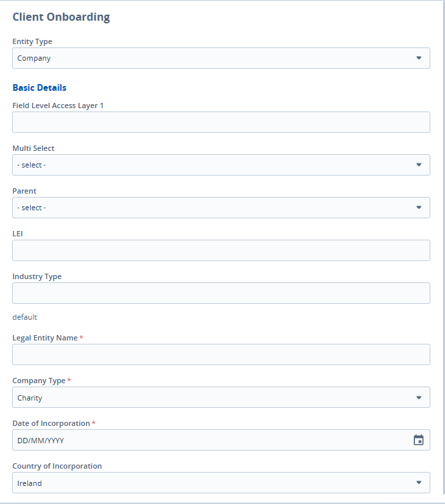Screen dimensions: 445x504
Task: Click the Multi Select caret arrow
Action: (x=419, y=165)
